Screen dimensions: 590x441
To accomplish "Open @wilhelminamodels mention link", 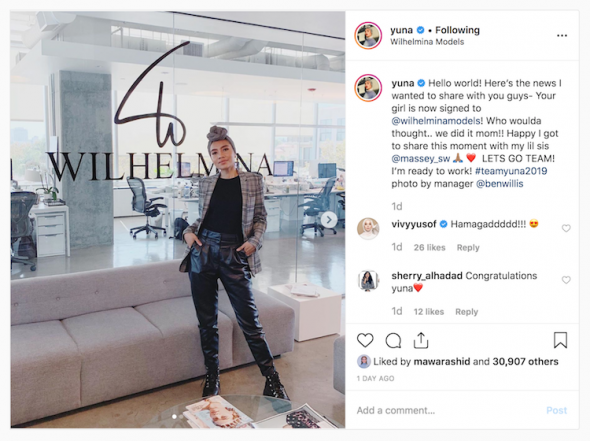I will [x=436, y=121].
